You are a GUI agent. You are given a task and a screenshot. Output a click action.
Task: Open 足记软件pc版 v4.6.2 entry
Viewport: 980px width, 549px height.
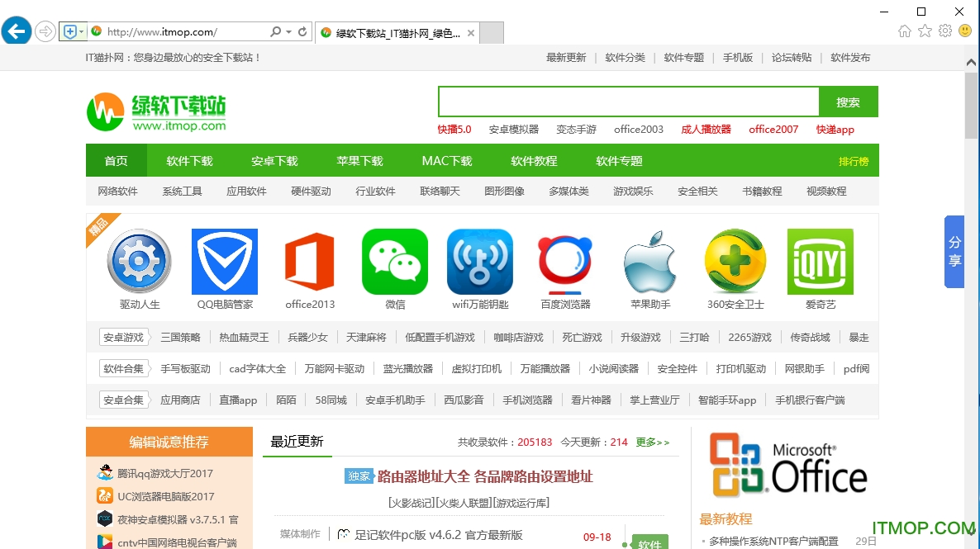(x=439, y=535)
